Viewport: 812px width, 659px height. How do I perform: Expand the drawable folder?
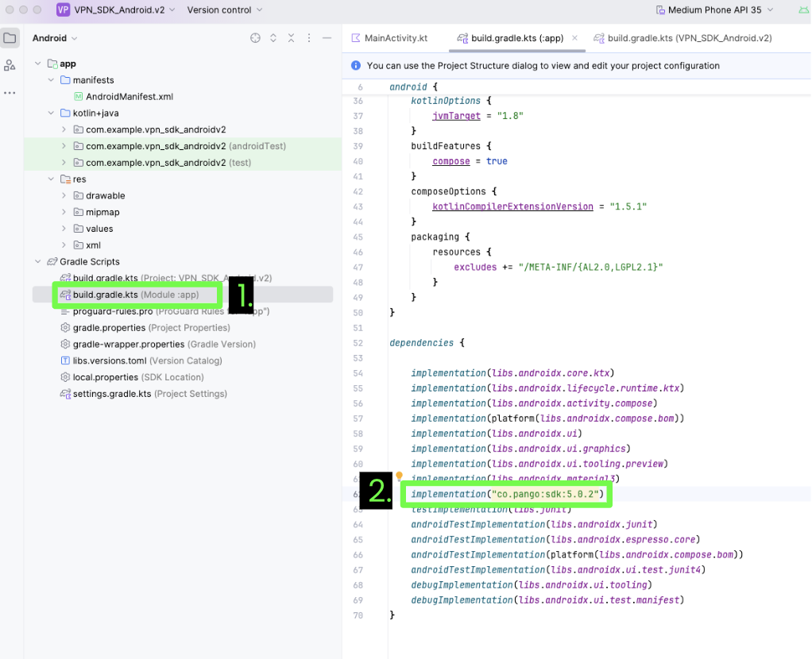click(64, 195)
